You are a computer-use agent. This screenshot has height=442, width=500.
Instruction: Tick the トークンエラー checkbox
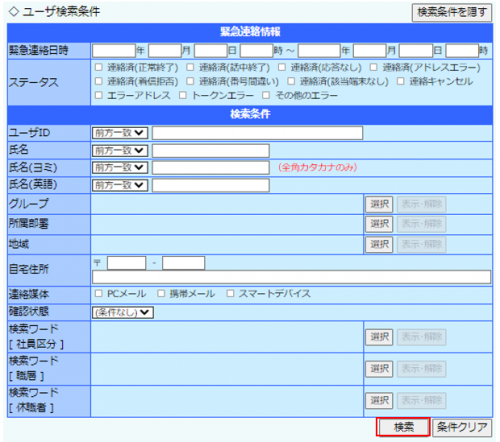(x=183, y=95)
